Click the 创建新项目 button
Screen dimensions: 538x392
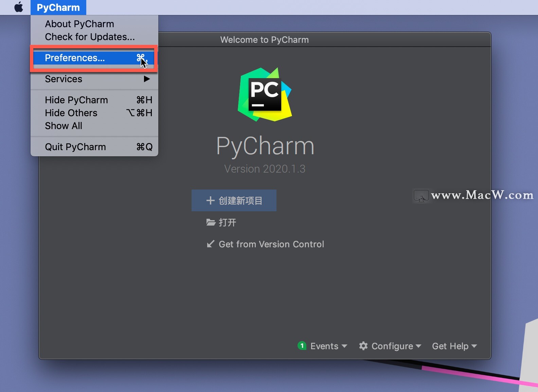(234, 200)
